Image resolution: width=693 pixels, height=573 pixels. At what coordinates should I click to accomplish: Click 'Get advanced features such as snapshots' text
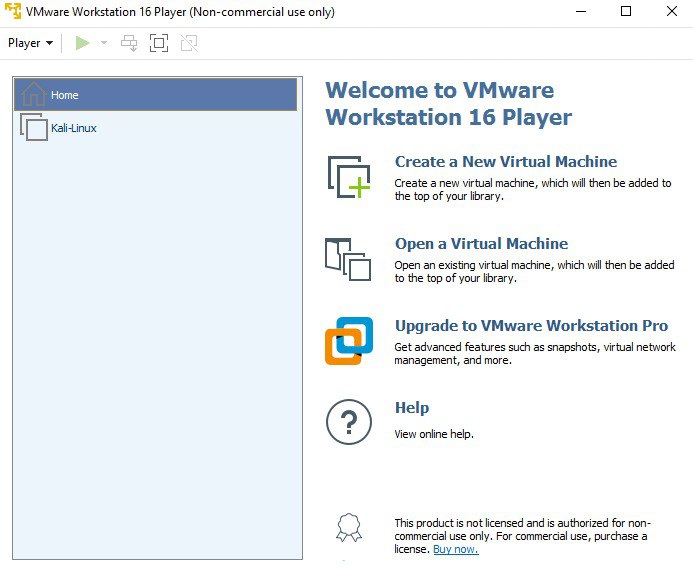(535, 353)
